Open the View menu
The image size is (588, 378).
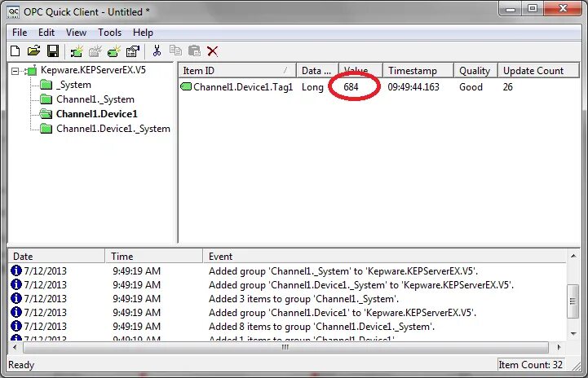[x=76, y=33]
